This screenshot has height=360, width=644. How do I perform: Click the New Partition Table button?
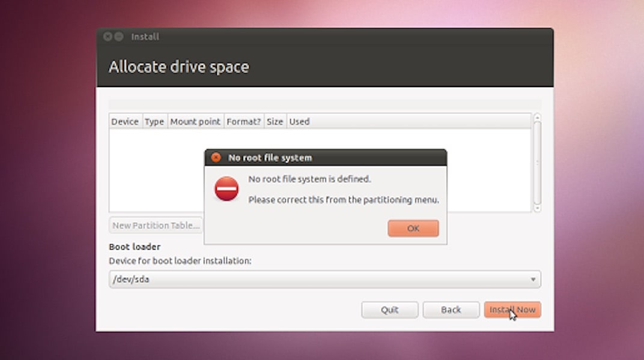point(156,226)
